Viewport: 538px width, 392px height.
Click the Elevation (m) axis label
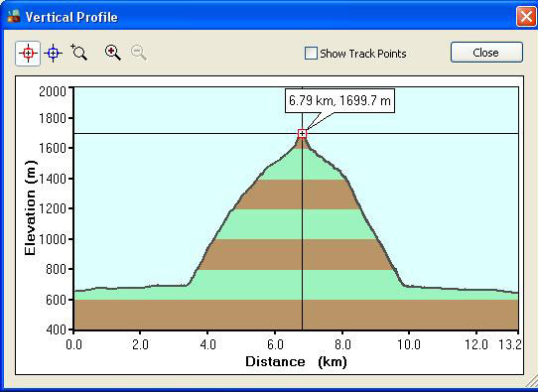point(30,207)
